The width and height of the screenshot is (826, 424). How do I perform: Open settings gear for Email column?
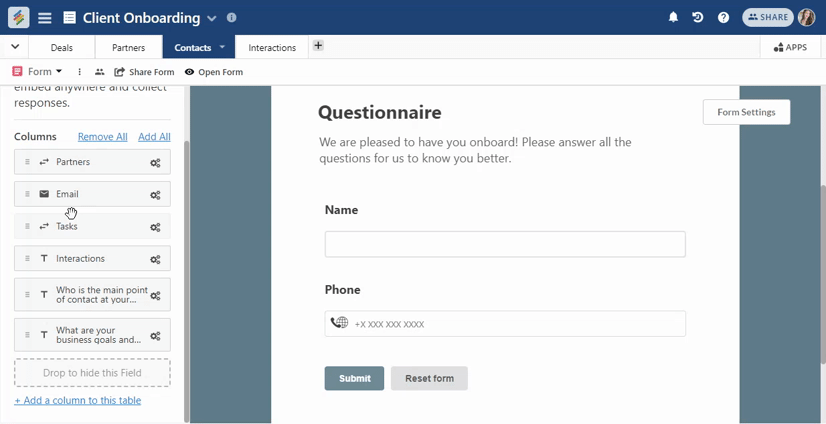point(155,195)
